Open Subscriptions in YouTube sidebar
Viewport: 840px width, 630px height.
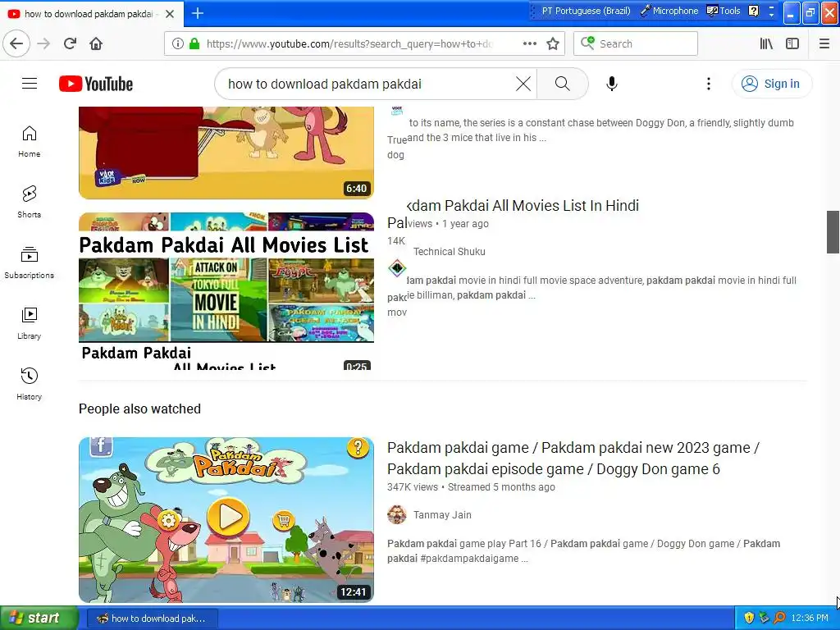[x=30, y=262]
